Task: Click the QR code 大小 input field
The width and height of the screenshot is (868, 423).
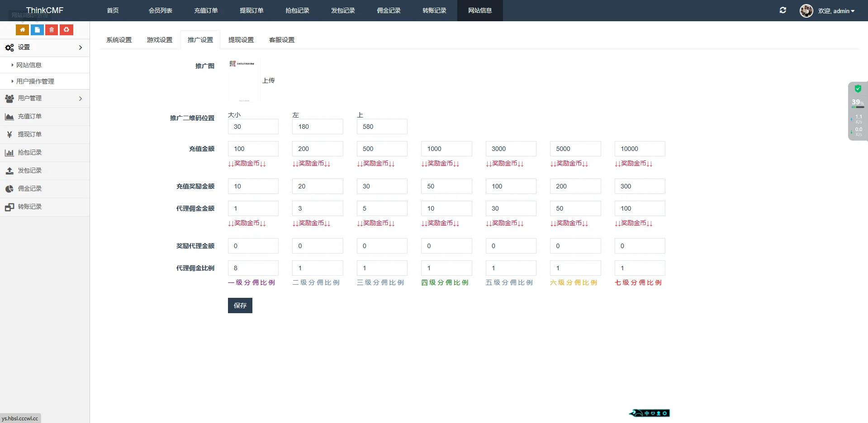Action: [x=253, y=127]
